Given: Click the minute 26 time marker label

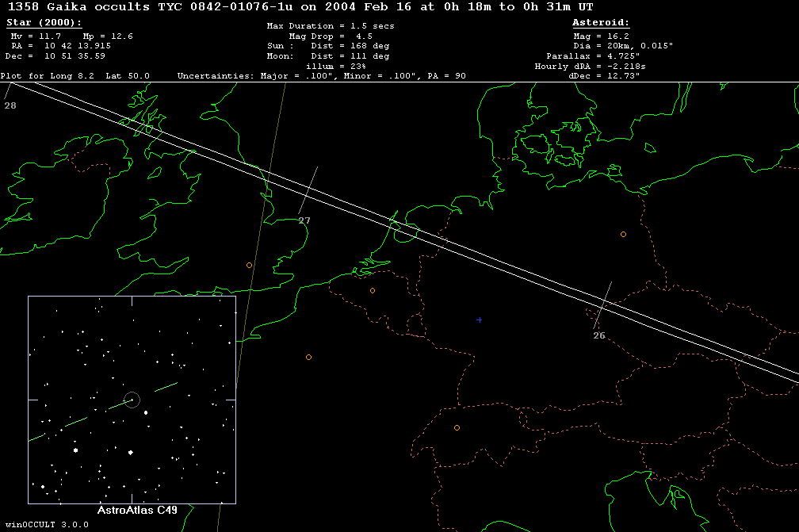Looking at the screenshot, I should [x=599, y=335].
